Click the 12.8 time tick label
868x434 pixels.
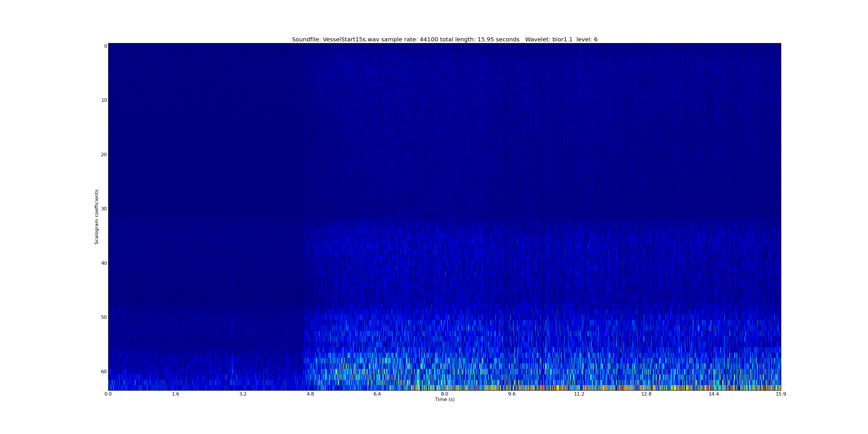tap(646, 394)
